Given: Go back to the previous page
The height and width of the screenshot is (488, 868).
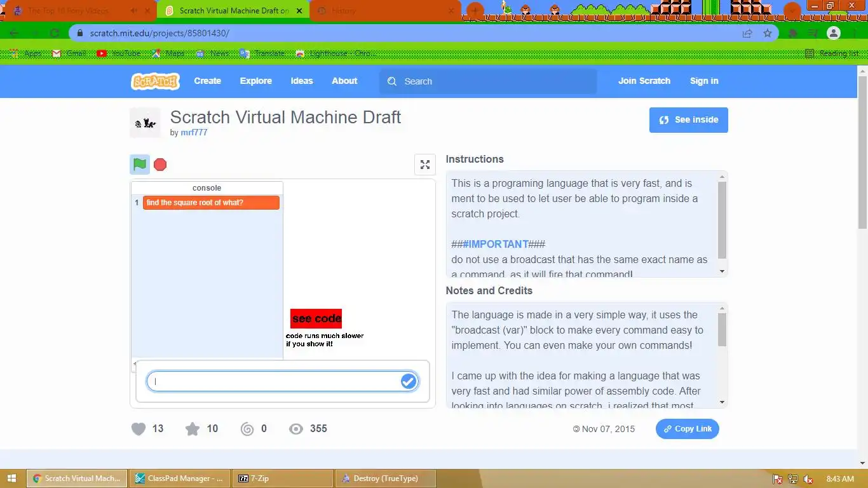Looking at the screenshot, I should pyautogui.click(x=14, y=33).
